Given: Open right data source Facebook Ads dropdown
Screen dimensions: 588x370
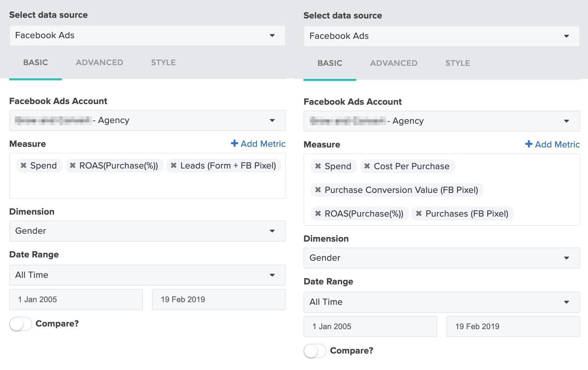Looking at the screenshot, I should 442,36.
